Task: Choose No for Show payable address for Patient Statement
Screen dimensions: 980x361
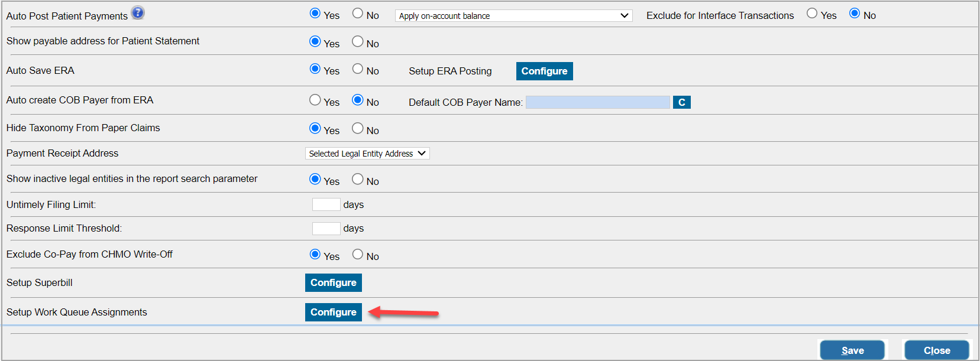Action: click(x=358, y=41)
